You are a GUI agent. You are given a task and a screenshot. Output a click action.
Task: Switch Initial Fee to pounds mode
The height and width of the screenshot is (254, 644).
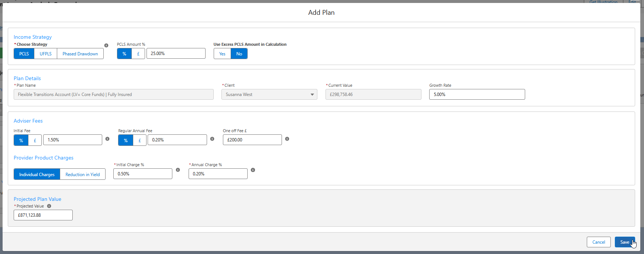click(35, 140)
